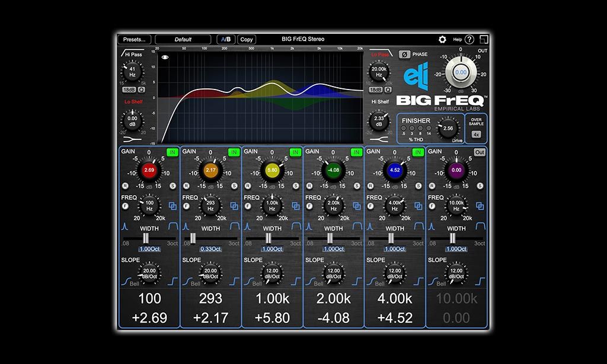Select the wide flat-top width icon on the 2.00k band
Screen dimensions: 607x364
click(x=357, y=226)
